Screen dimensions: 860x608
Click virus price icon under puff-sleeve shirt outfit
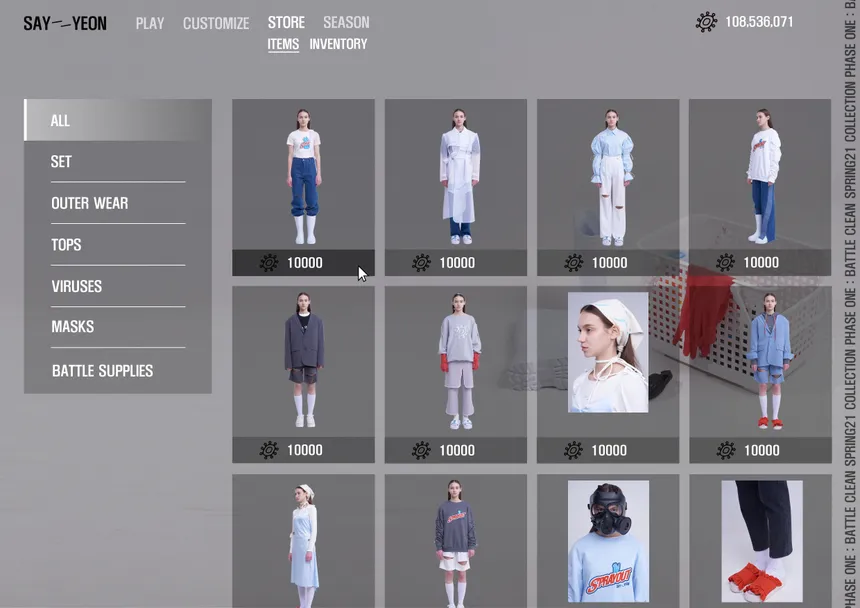pos(574,263)
